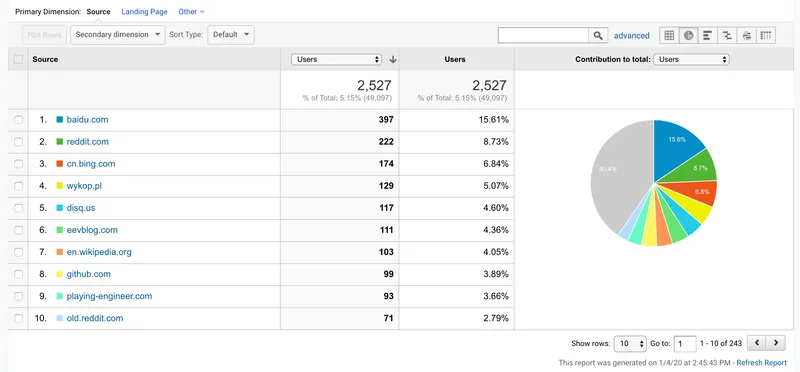The image size is (800, 372).
Task: Switch to Term cloud view icon
Action: (x=746, y=35)
